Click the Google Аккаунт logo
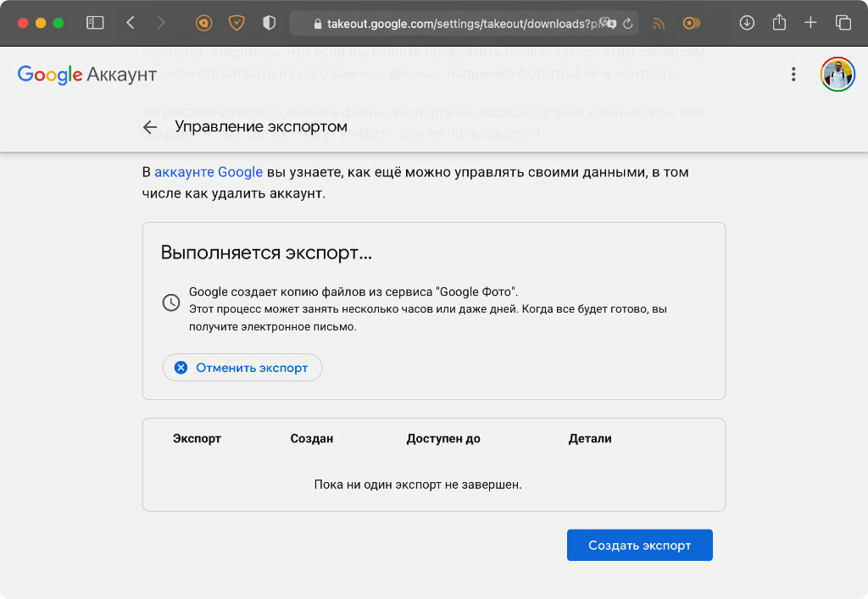 (x=87, y=74)
